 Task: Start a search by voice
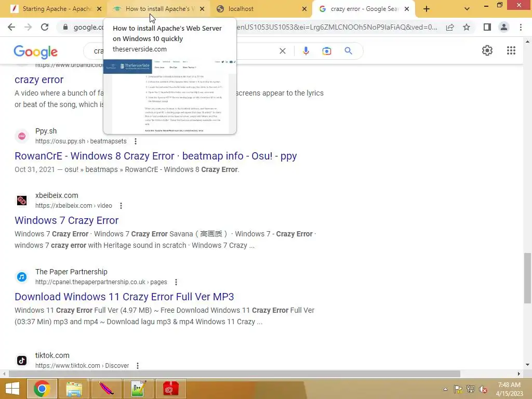(x=305, y=51)
